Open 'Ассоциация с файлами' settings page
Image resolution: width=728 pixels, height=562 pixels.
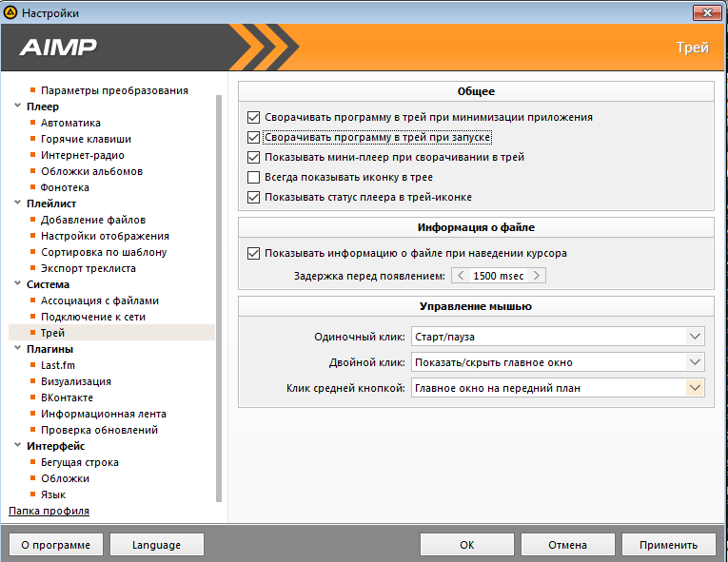(100, 300)
